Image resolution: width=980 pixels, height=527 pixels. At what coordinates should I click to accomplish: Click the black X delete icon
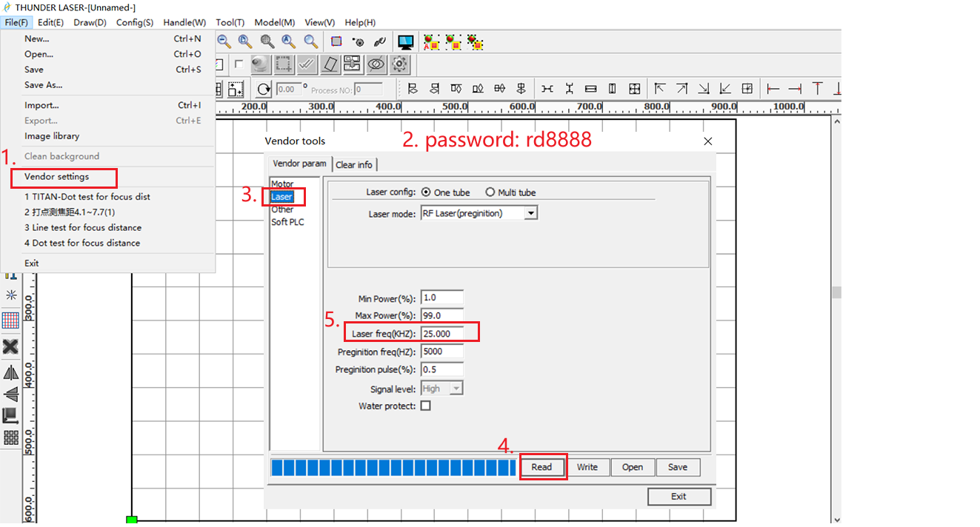[x=11, y=346]
